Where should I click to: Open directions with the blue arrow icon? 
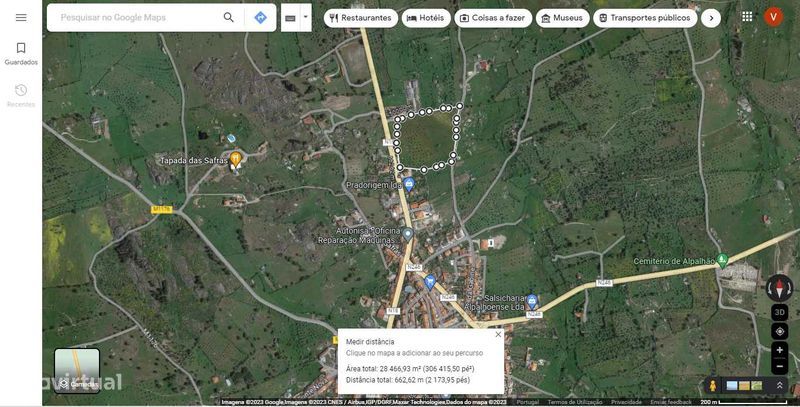261,18
